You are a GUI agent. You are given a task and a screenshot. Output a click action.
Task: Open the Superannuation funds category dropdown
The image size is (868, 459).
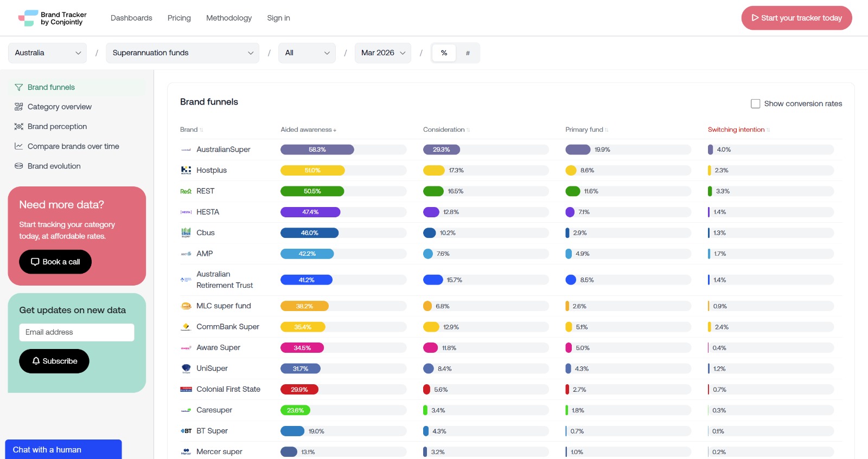click(x=182, y=53)
